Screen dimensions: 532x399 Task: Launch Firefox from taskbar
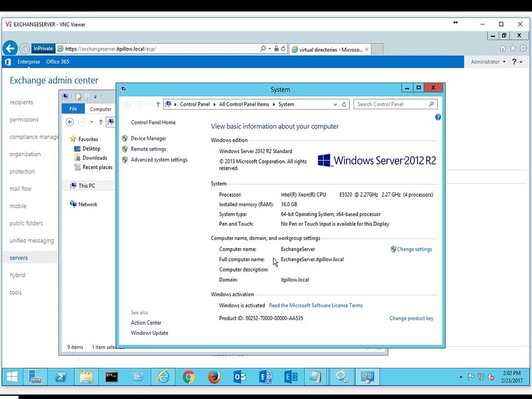(214, 377)
